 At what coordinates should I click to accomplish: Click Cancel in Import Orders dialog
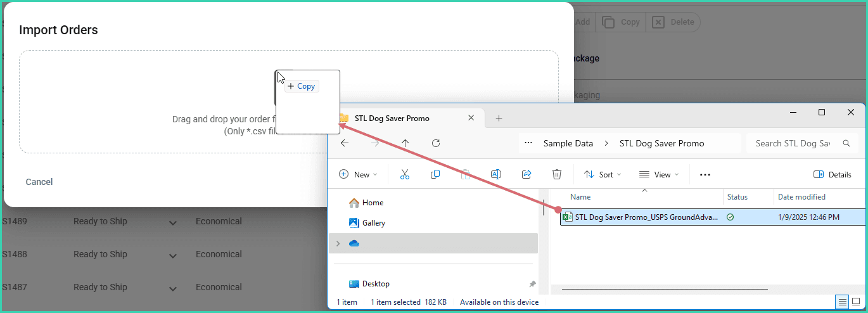(x=39, y=182)
